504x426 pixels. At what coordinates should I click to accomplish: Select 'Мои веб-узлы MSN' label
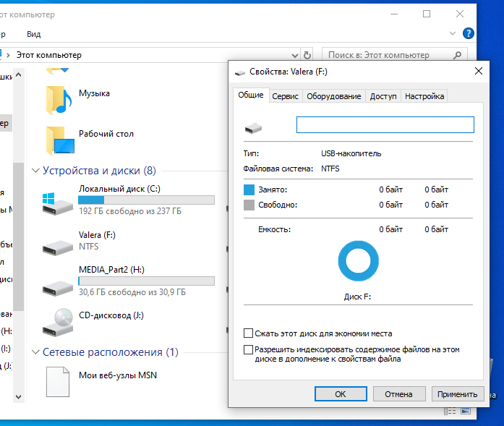click(118, 375)
